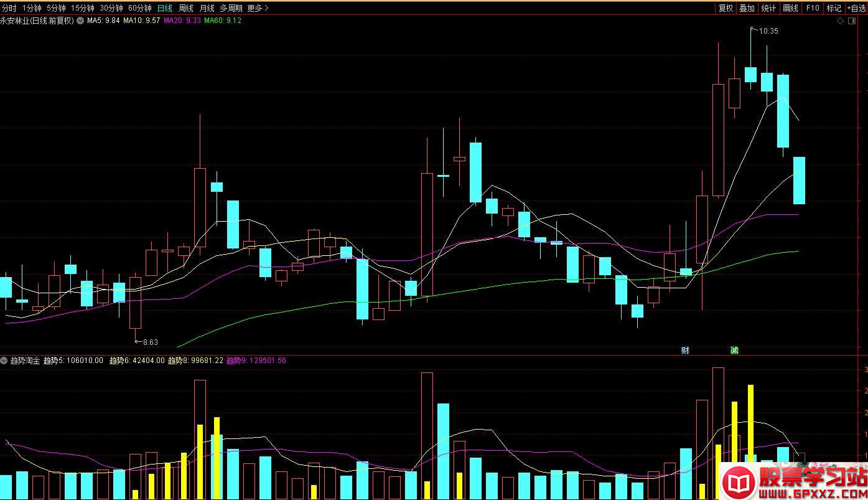Click the 趋势9: 129501.56 value
This screenshot has width=868, height=500.
point(256,361)
